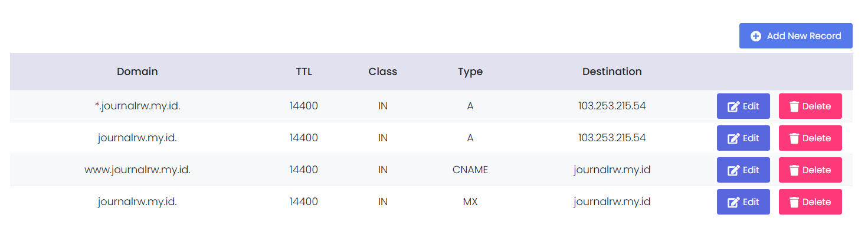
Task: Delete the MX record
Action: [810, 202]
